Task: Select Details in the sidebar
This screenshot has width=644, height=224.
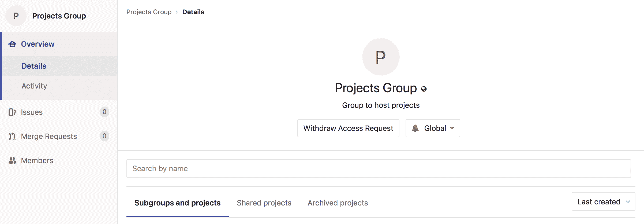Action: (34, 66)
